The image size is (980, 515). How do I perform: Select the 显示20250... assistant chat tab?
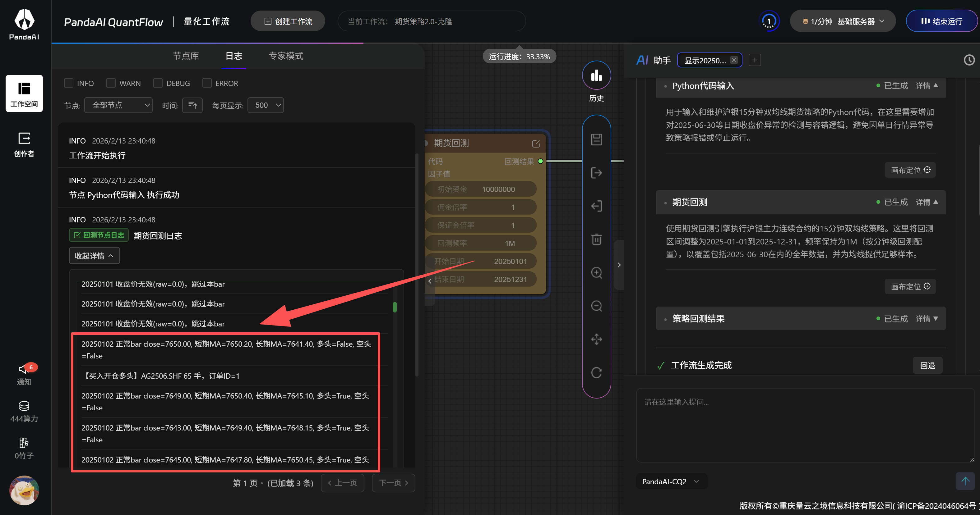tap(705, 60)
